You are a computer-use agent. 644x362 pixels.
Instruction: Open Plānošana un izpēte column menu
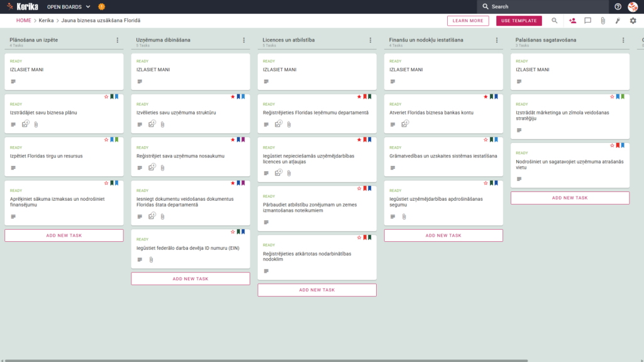(118, 40)
